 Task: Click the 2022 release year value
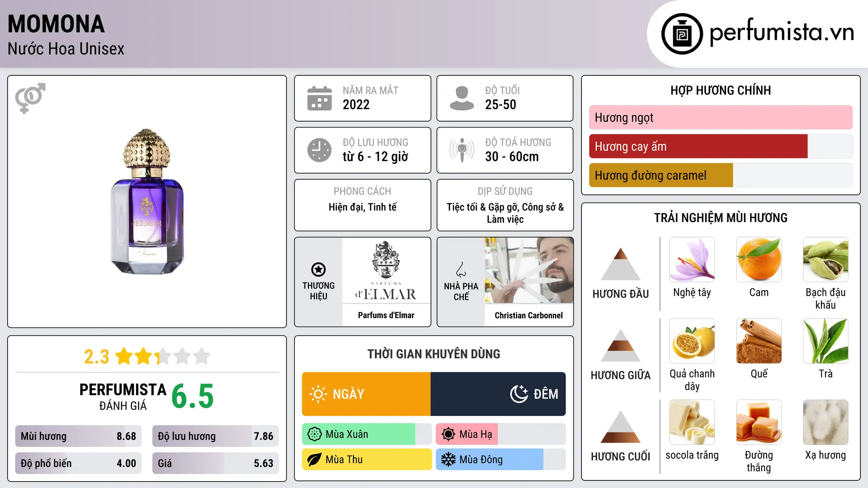tap(356, 105)
